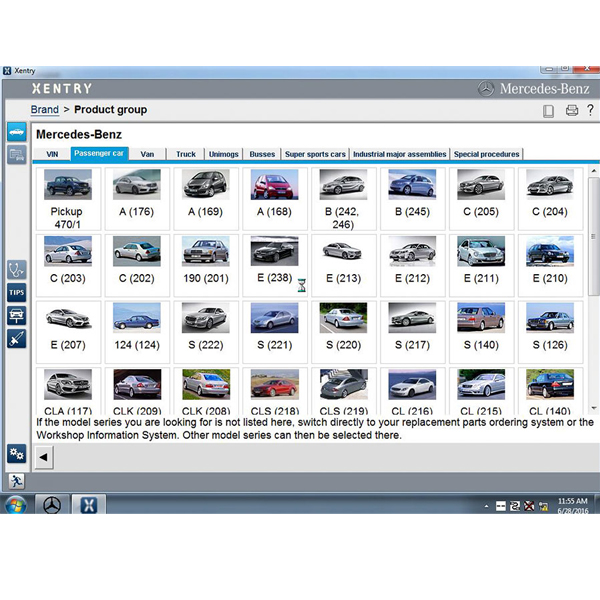Select the 124 (124) model
The image size is (600, 600).
[x=137, y=332]
